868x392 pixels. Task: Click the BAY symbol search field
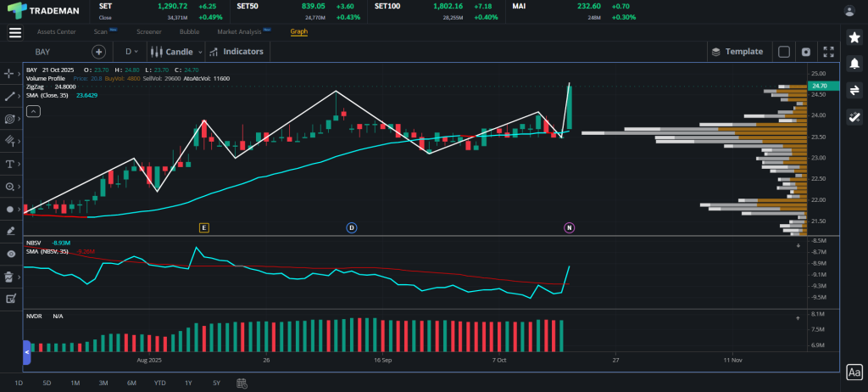click(x=51, y=52)
